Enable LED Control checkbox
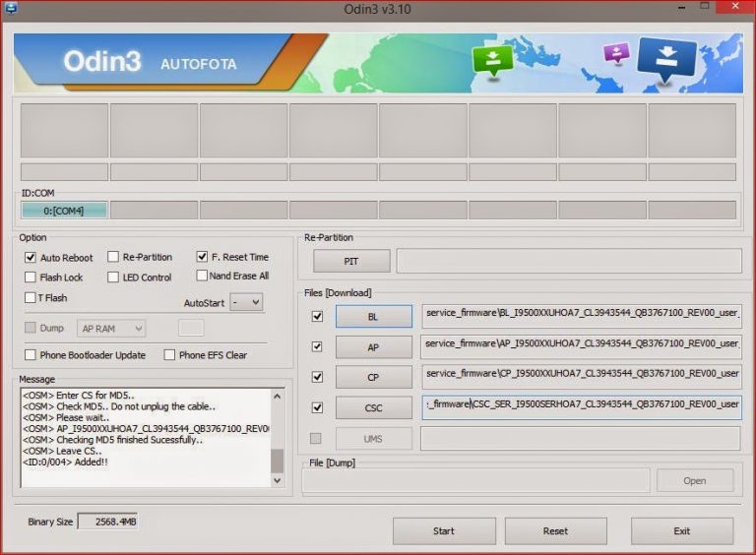Image resolution: width=756 pixels, height=555 pixels. (113, 277)
